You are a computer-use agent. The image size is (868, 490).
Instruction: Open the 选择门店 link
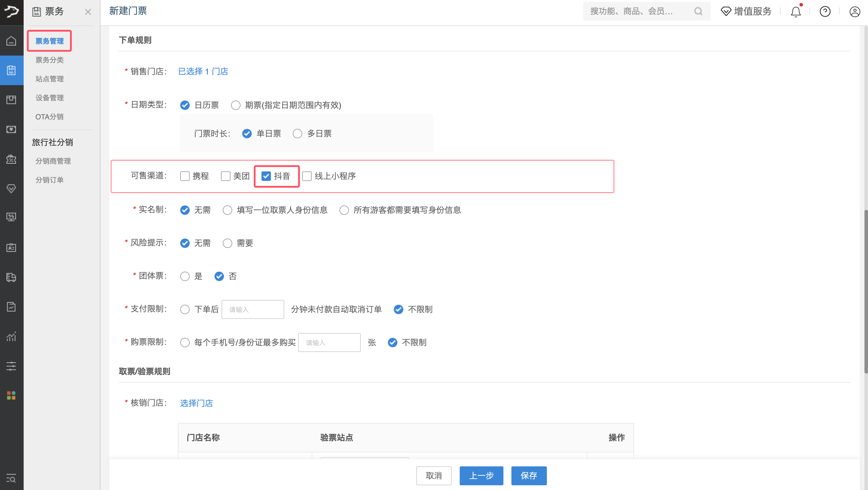click(x=196, y=403)
